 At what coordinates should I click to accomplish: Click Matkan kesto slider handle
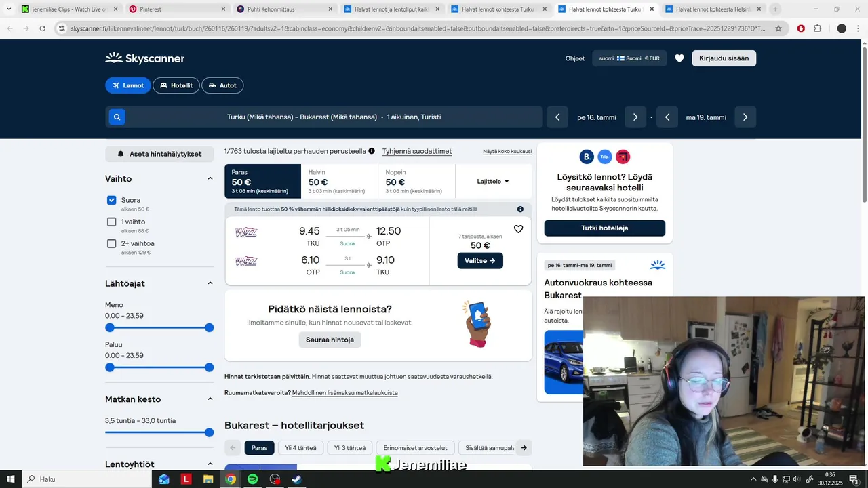point(210,432)
